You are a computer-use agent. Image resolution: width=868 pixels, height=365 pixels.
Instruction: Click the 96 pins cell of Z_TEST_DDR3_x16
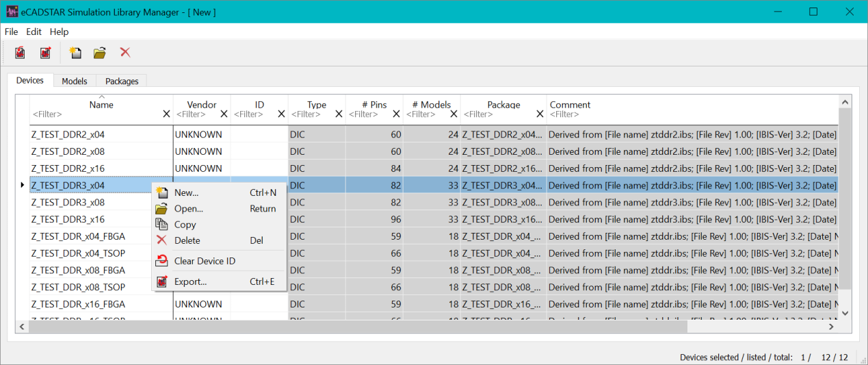(x=374, y=219)
